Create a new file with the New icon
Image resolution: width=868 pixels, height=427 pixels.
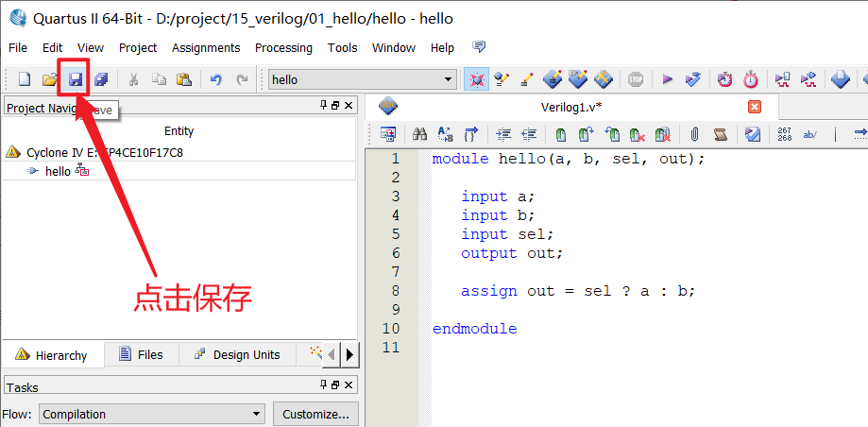point(25,79)
